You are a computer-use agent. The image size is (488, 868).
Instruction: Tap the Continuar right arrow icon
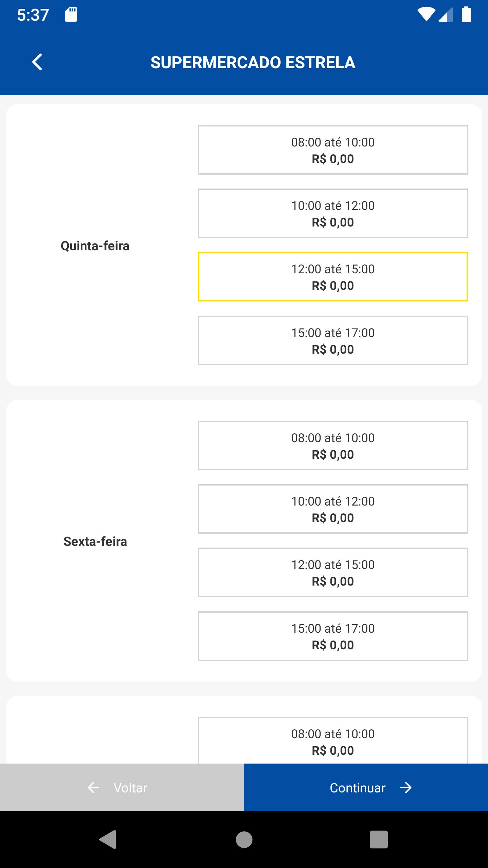point(406,788)
